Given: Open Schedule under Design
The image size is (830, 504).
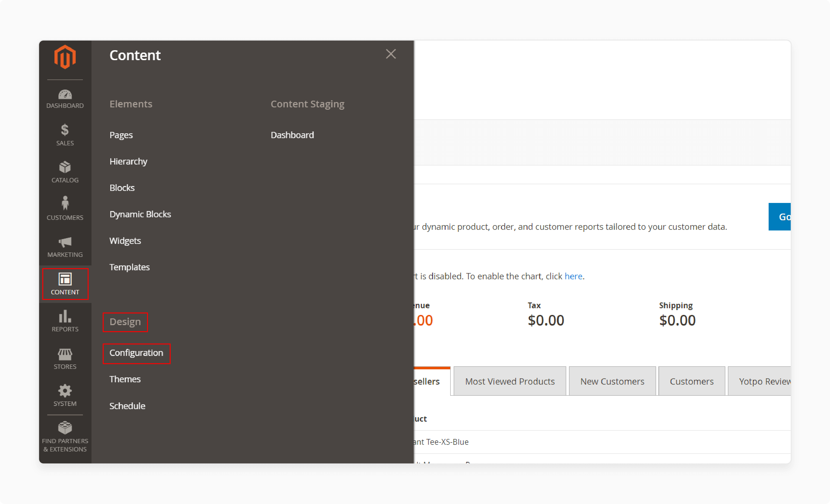Looking at the screenshot, I should pos(127,406).
